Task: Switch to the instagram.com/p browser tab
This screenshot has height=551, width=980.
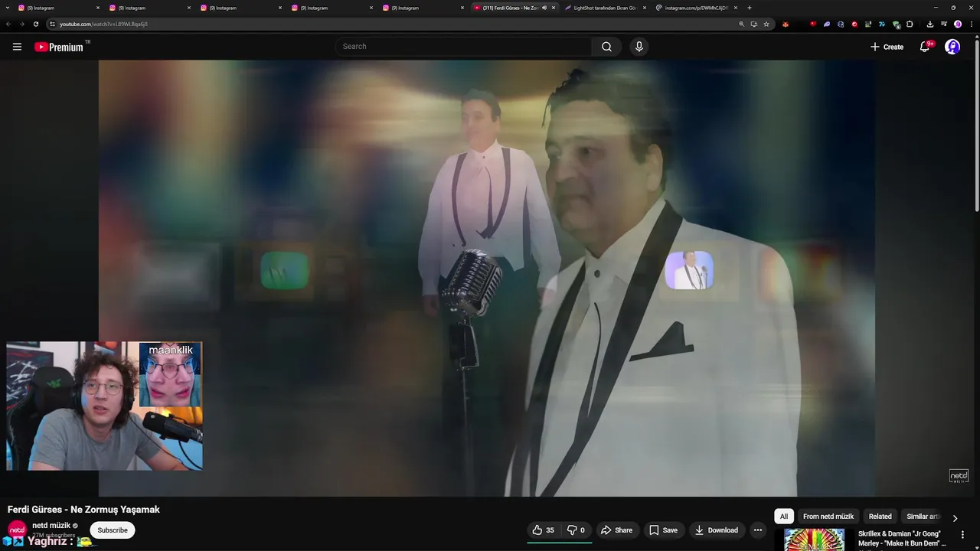Action: pyautogui.click(x=696, y=8)
